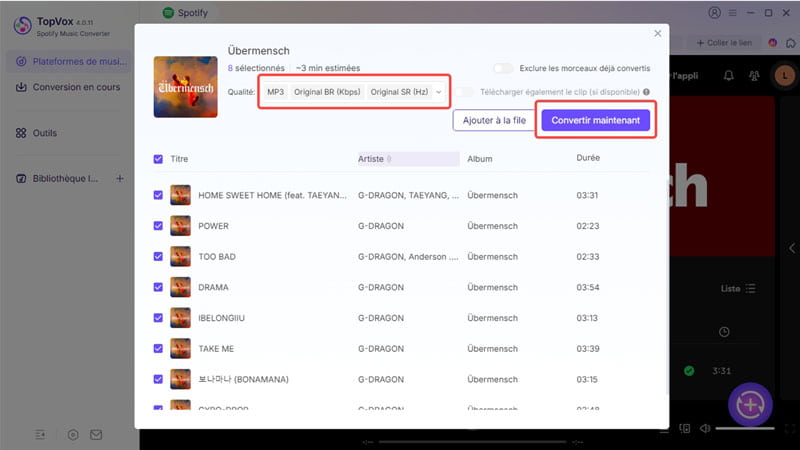Click duration 02:23 of POWER
This screenshot has height=450, width=800.
(x=588, y=226)
